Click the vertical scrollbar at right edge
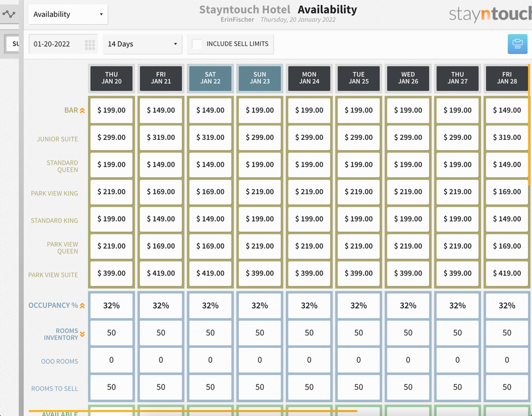Image resolution: width=532 pixels, height=416 pixels. point(529,125)
